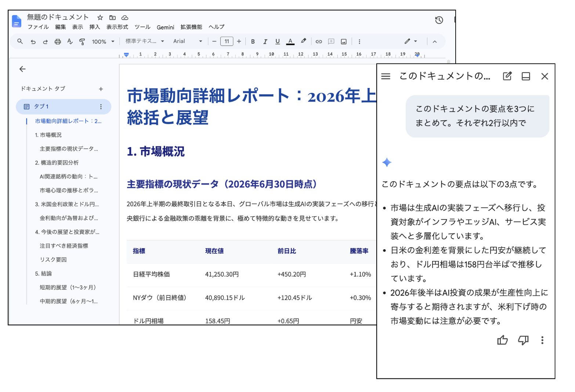Screen dimensions: 575x392
Task: Open the ファイル menu
Action: click(x=38, y=27)
